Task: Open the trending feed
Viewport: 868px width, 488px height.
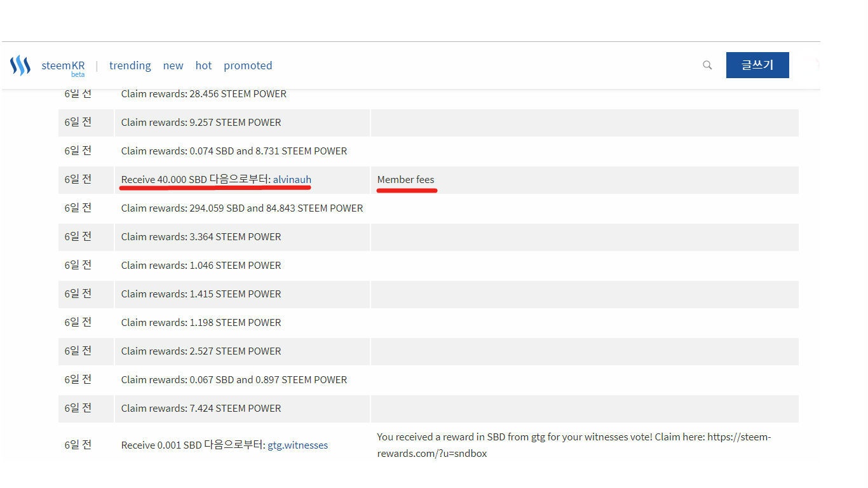Action: pos(130,65)
